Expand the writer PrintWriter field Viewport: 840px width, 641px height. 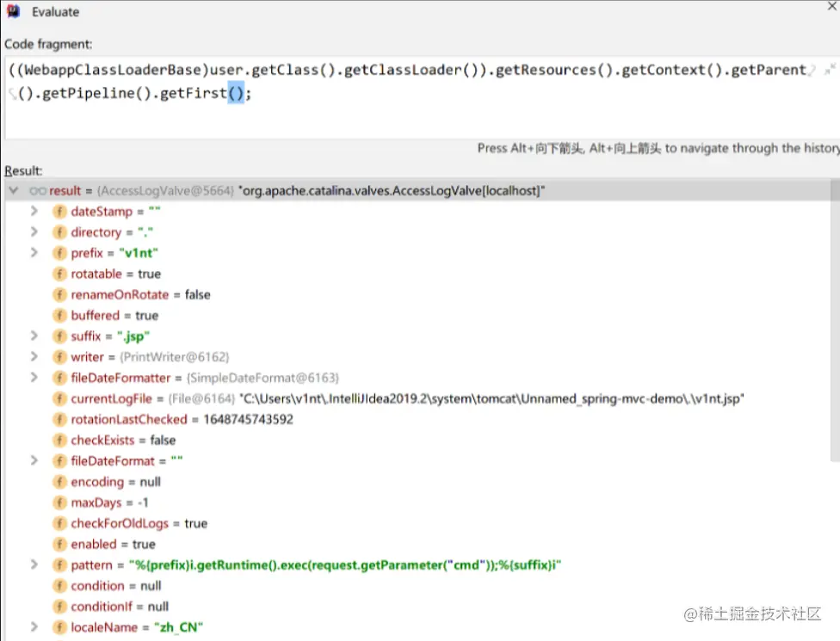tap(34, 357)
